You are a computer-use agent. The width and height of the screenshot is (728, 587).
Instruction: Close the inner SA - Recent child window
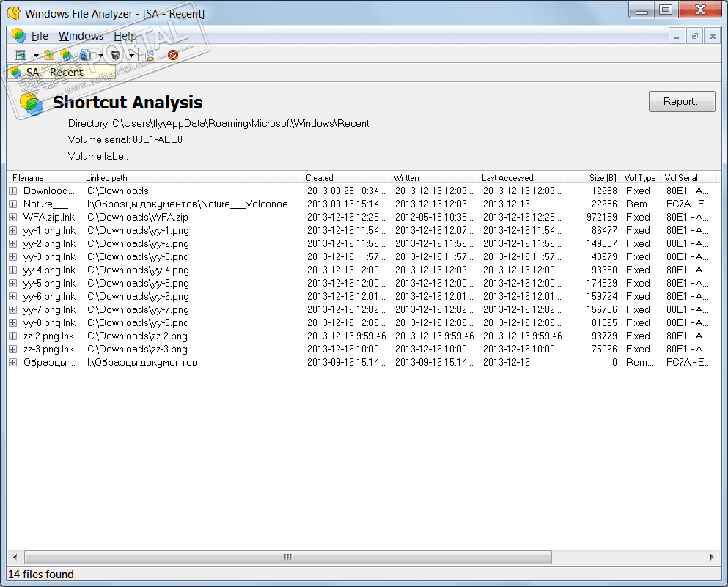click(x=713, y=36)
